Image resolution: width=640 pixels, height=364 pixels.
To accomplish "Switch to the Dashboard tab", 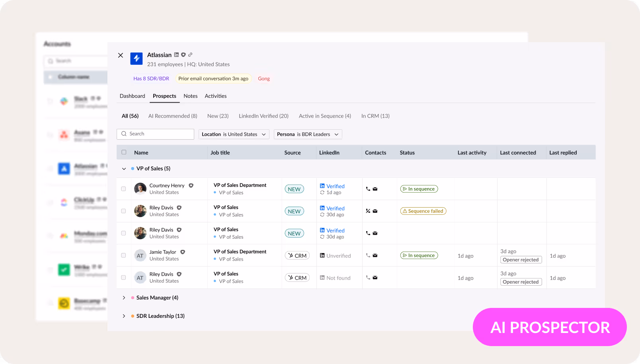I will 133,96.
